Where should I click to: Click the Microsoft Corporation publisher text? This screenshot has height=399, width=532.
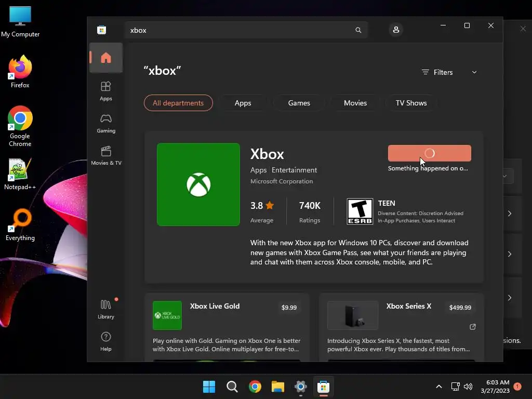tap(282, 181)
